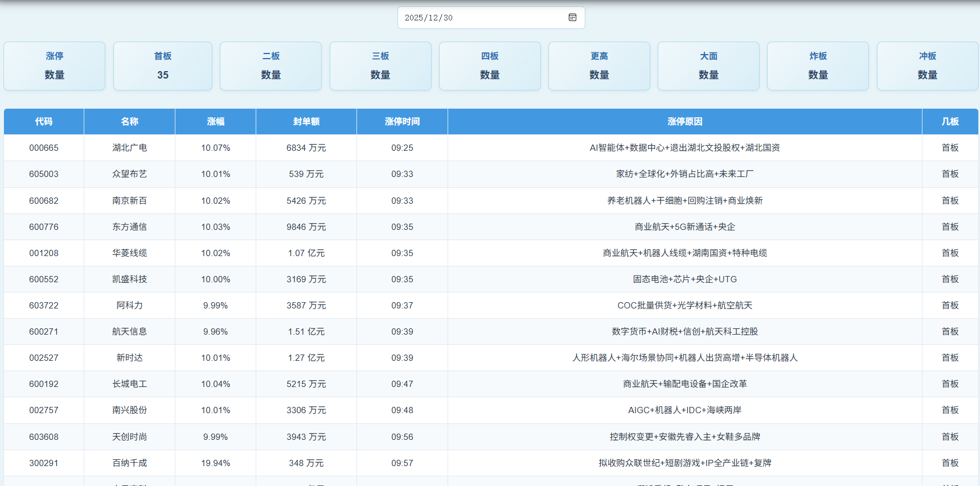Click the 涨停原因 column header

click(x=684, y=122)
